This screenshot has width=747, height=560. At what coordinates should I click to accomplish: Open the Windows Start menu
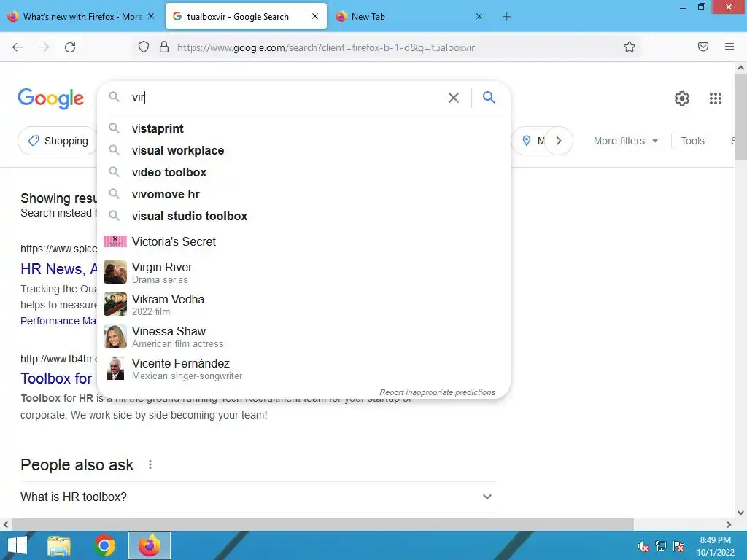17,545
